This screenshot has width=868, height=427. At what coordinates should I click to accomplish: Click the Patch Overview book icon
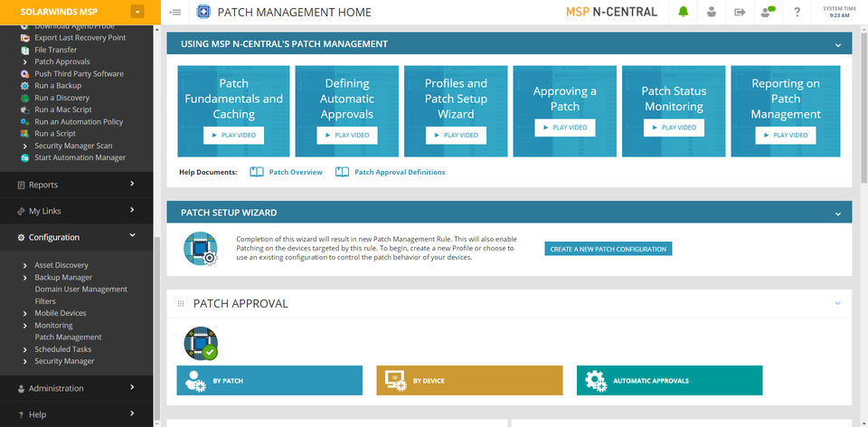256,172
